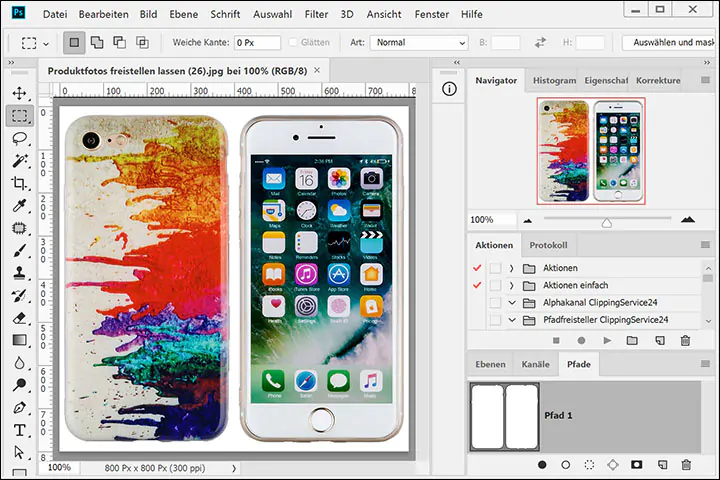Select the Type tool
Image resolution: width=720 pixels, height=480 pixels.
coord(19,430)
